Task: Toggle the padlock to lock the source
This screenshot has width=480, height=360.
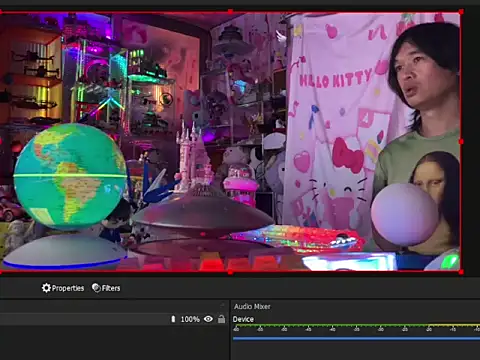Action: click(x=221, y=319)
